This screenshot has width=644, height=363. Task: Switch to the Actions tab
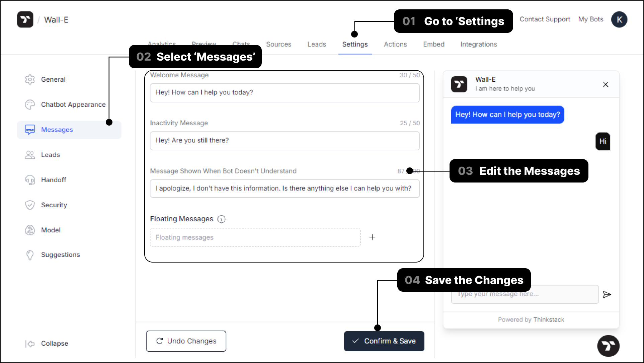coord(395,44)
